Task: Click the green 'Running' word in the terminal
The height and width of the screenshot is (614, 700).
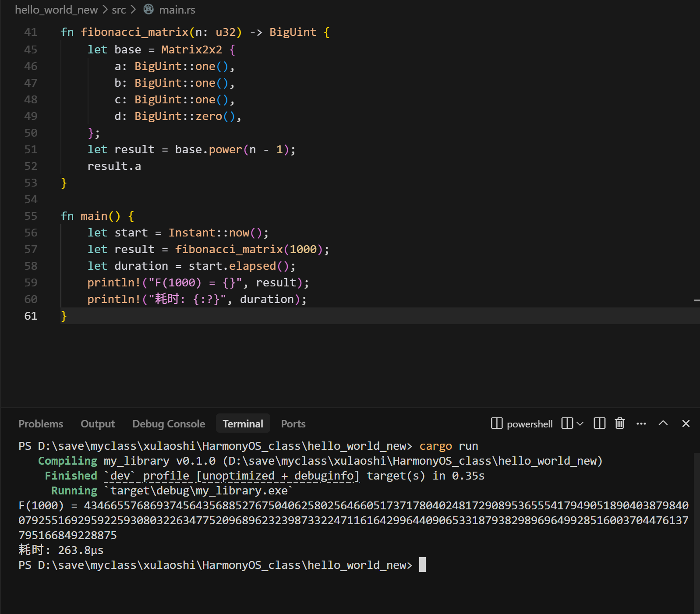Action: pyautogui.click(x=74, y=490)
